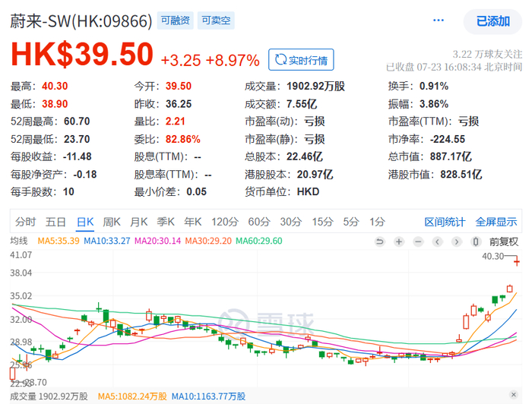Click the 今开 value 39.50

(x=179, y=86)
